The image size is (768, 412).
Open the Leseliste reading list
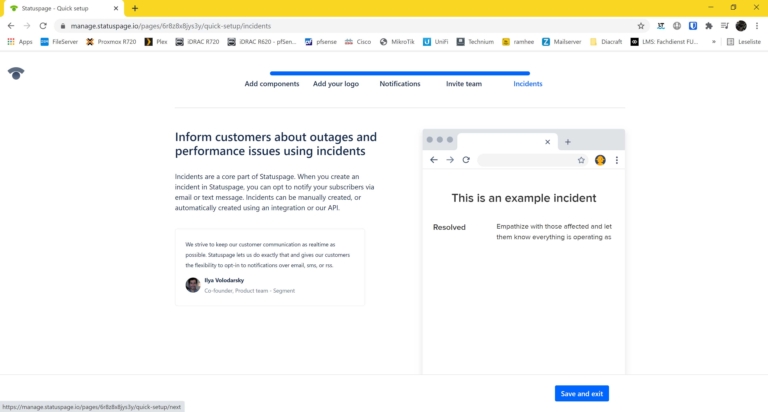[x=743, y=42]
